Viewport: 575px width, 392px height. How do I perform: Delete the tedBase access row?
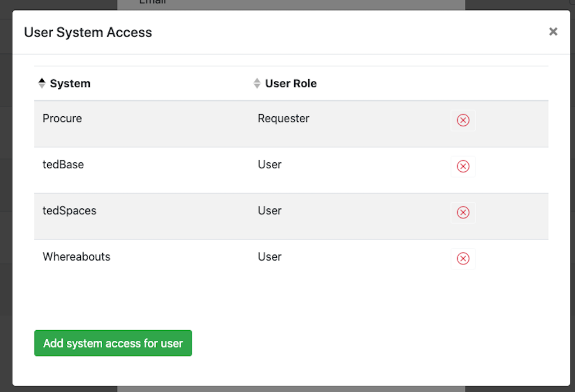463,166
